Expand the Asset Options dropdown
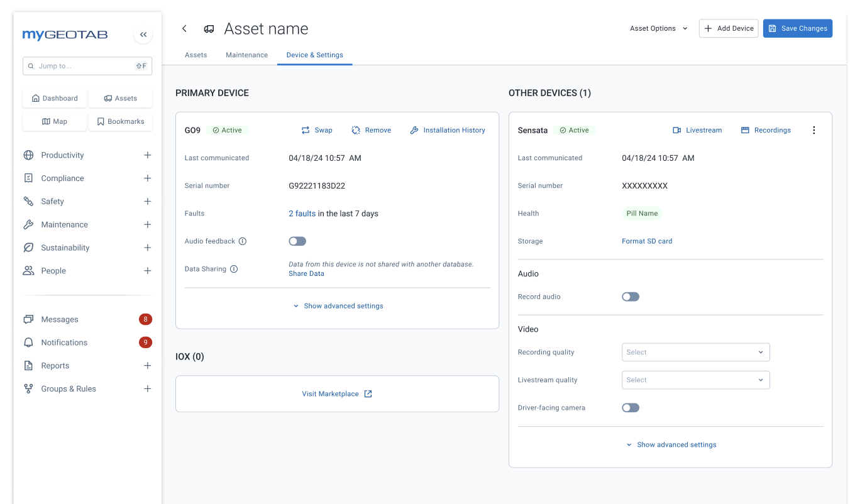This screenshot has height=504, width=860. pos(658,28)
